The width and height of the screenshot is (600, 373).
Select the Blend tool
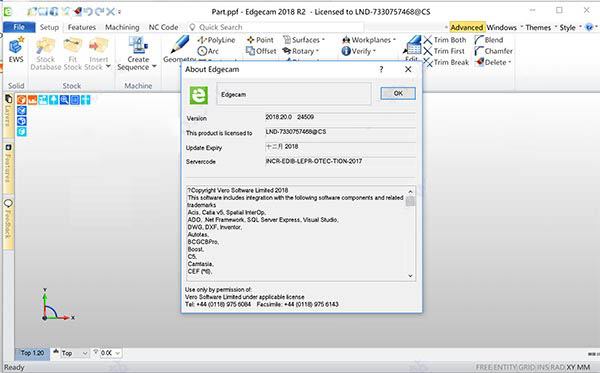(489, 40)
